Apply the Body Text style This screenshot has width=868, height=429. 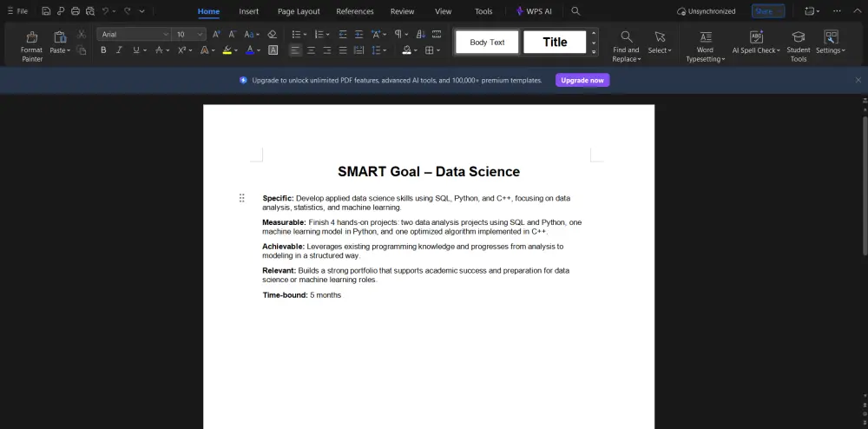487,42
